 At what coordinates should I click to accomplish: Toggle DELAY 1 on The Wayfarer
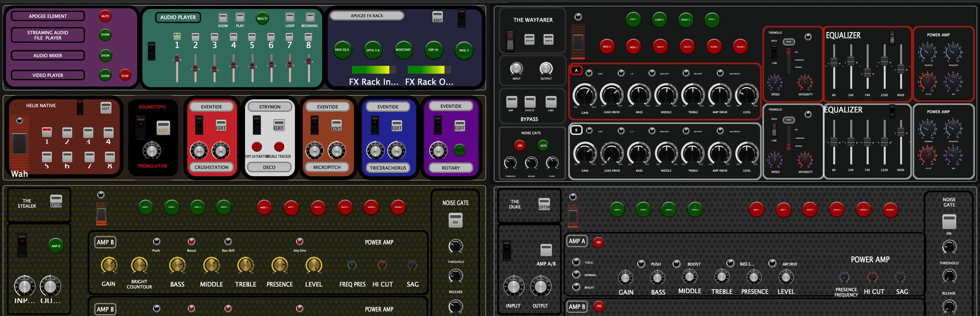[x=661, y=46]
